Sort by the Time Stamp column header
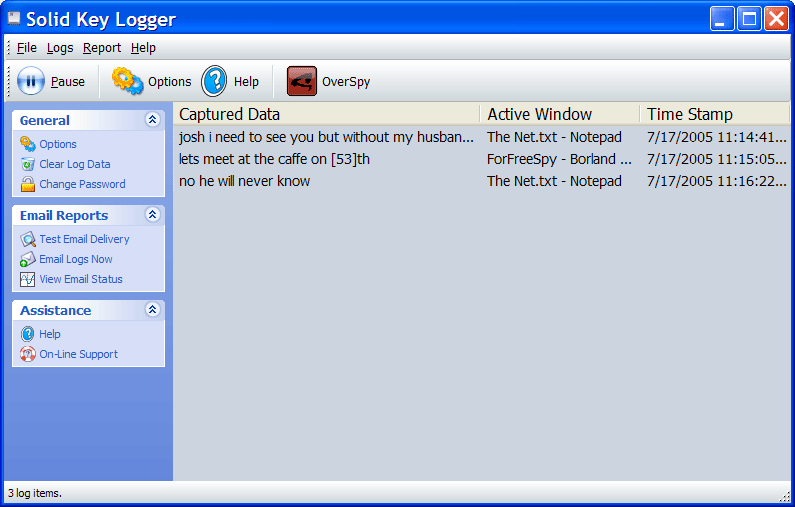The width and height of the screenshot is (795, 507). pyautogui.click(x=715, y=114)
